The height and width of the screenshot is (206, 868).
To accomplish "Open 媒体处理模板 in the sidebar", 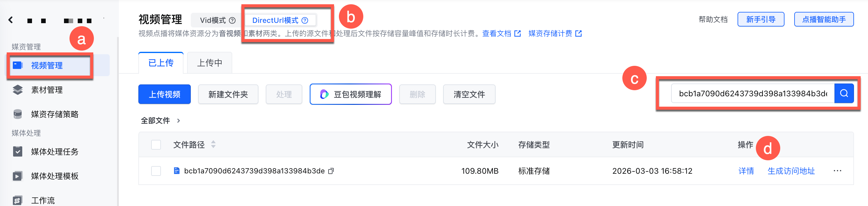I will tap(55, 176).
